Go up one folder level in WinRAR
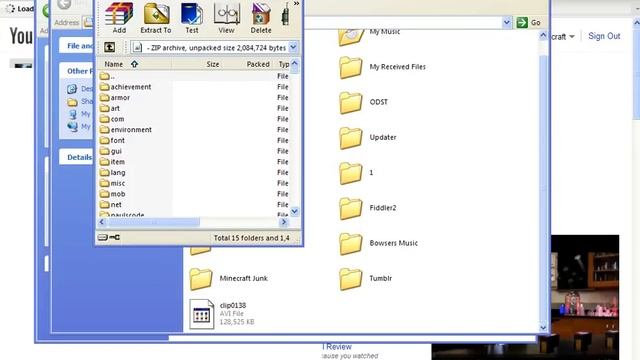This screenshot has height=360, width=640. point(109,47)
